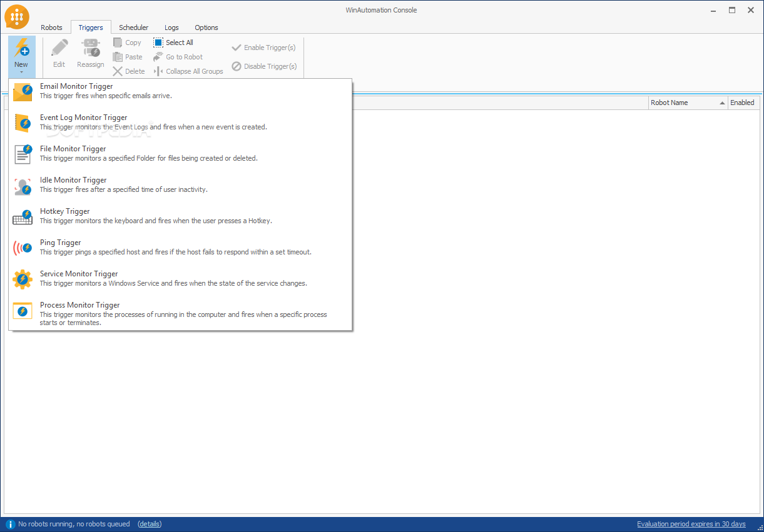The height and width of the screenshot is (532, 764).
Task: Click the Disable Trigger(s) label
Action: coord(270,66)
